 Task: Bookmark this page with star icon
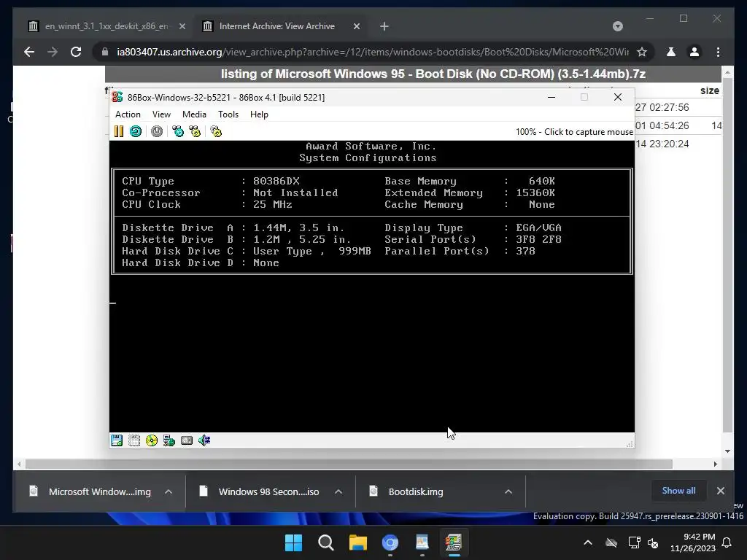coord(642,52)
